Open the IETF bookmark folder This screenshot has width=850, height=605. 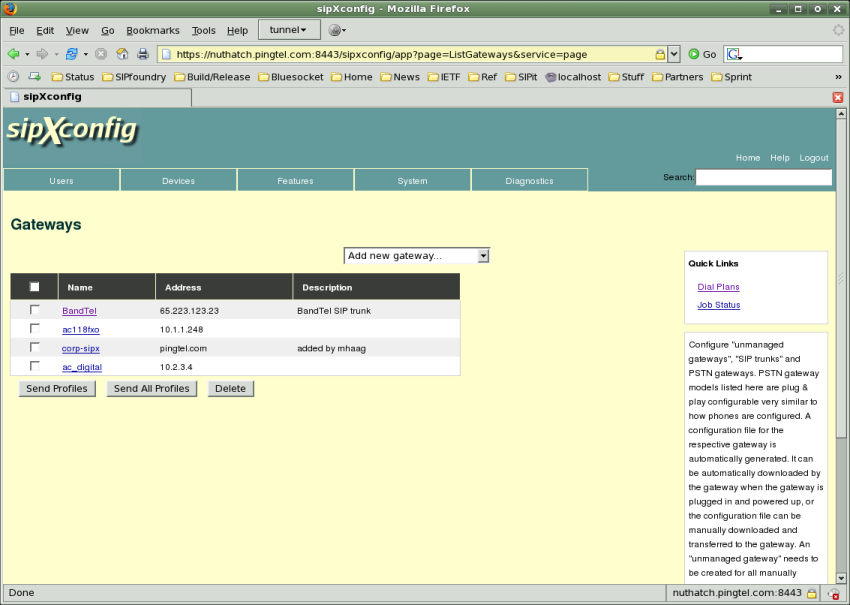pyautogui.click(x=443, y=77)
